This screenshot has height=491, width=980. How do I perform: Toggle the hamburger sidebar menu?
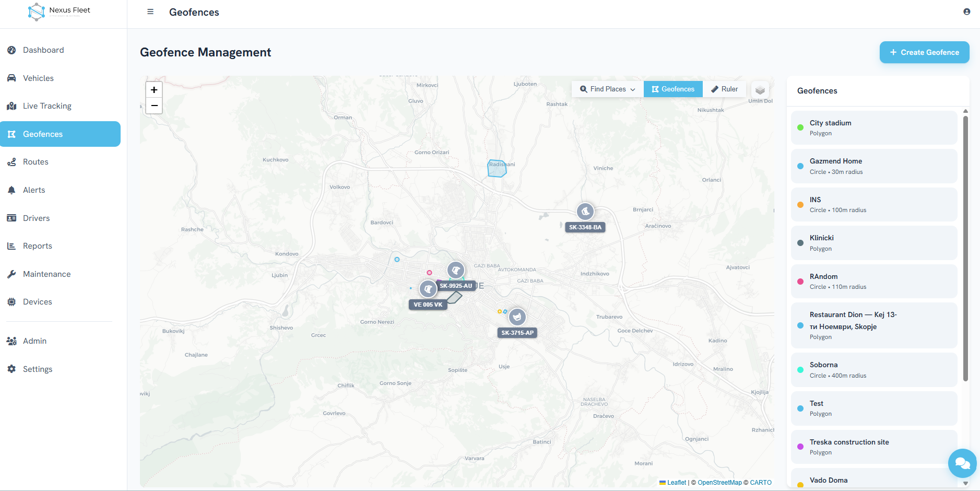click(x=150, y=12)
